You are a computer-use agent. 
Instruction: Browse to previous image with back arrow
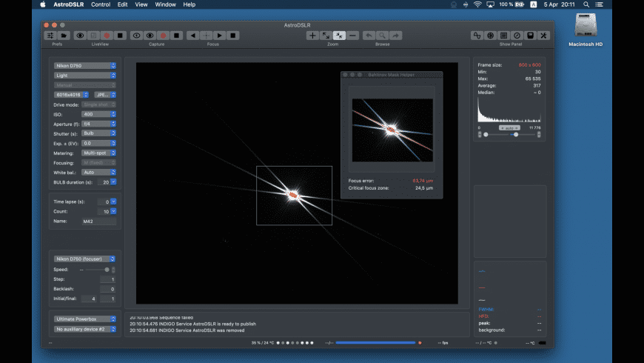tap(369, 36)
